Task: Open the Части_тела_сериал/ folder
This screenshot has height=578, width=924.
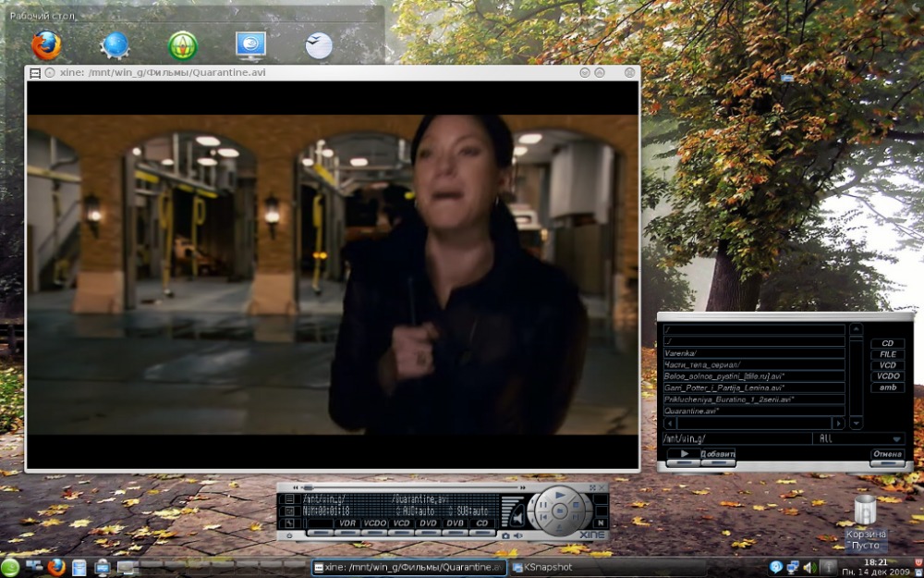Action: [754, 364]
